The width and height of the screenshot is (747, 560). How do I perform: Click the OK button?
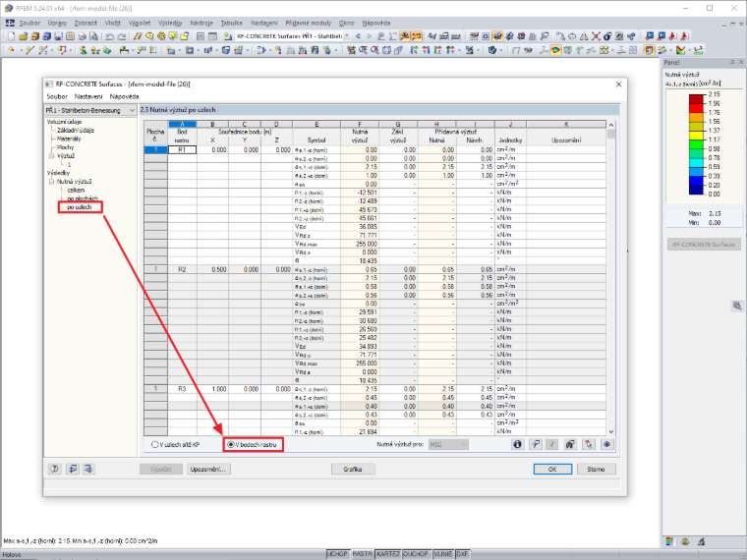tap(552, 470)
